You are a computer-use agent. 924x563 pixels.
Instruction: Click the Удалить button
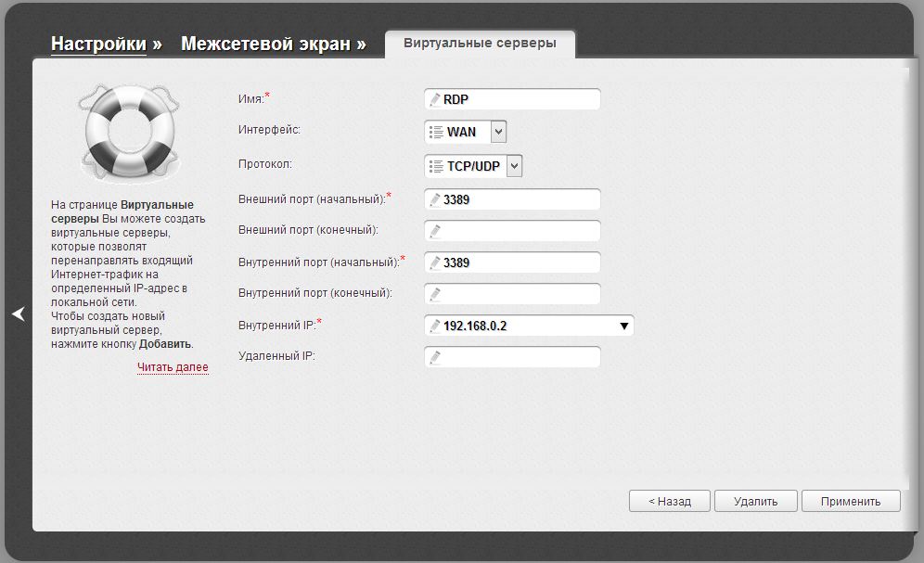tap(755, 501)
